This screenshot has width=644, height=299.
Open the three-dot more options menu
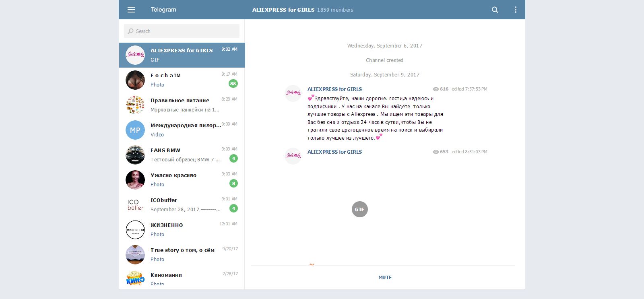515,10
